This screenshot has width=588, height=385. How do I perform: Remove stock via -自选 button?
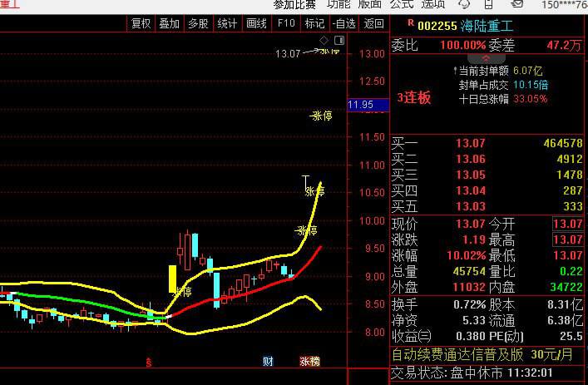(x=343, y=23)
